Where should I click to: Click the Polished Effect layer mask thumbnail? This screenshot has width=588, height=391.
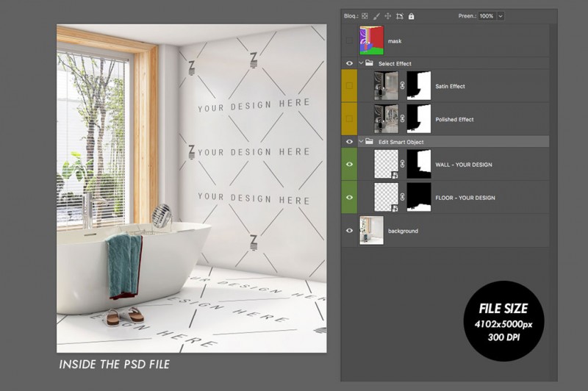coord(419,119)
